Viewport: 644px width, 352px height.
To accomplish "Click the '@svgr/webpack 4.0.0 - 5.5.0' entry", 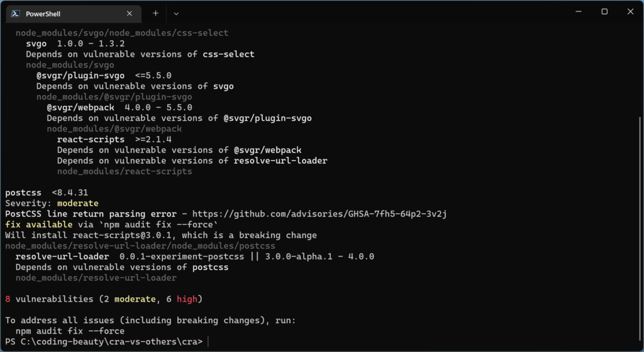I will pyautogui.click(x=119, y=108).
